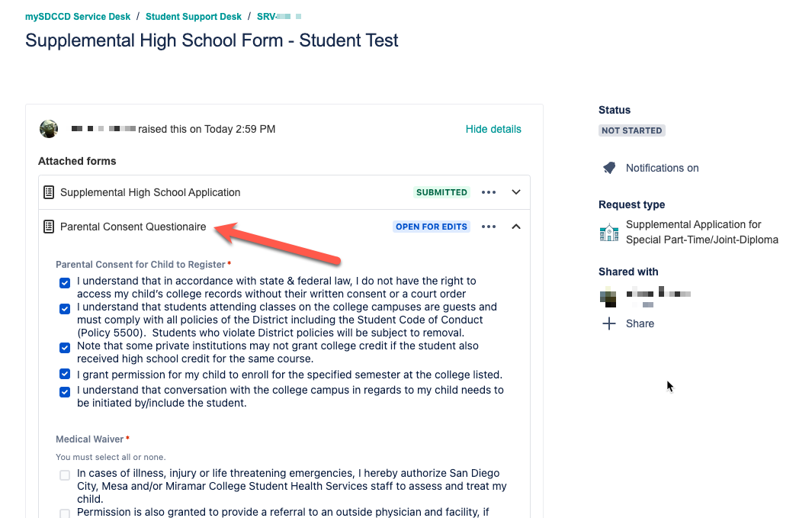Go to mySDCCD Service Desk breadcrumb
The height and width of the screenshot is (518, 812).
click(78, 16)
